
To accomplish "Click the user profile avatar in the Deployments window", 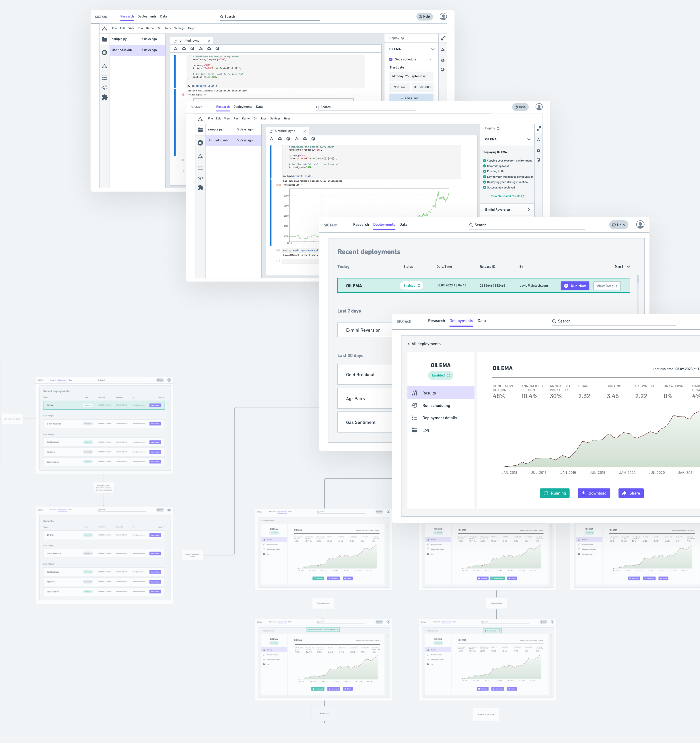I will 640,225.
